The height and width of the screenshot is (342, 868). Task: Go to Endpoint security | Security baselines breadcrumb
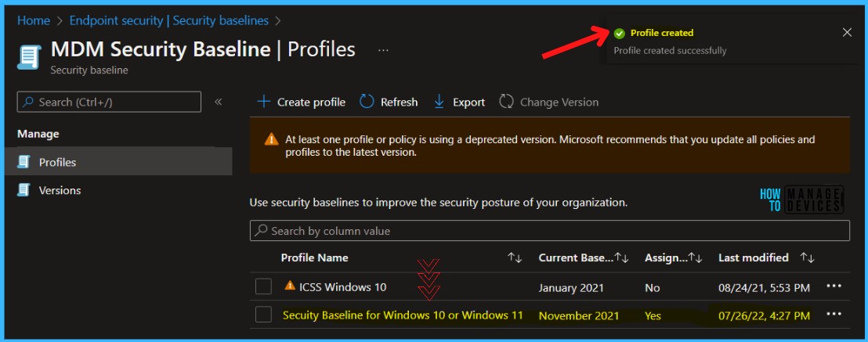(x=169, y=21)
